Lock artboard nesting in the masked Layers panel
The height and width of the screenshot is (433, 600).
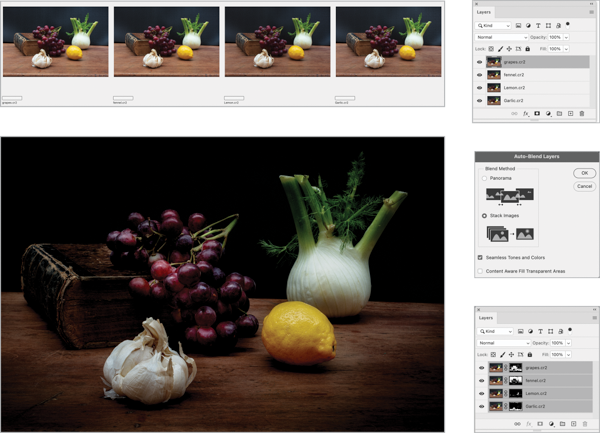520,355
